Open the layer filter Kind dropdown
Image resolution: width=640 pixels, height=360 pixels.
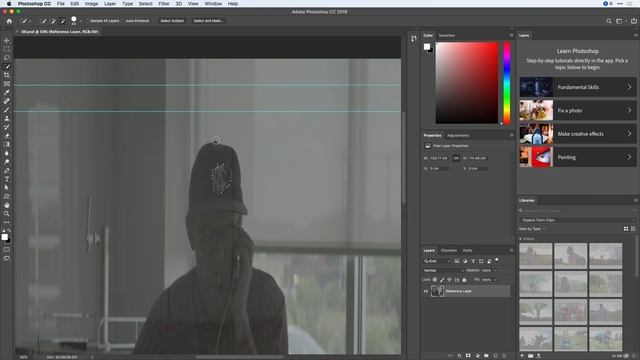[x=437, y=261]
